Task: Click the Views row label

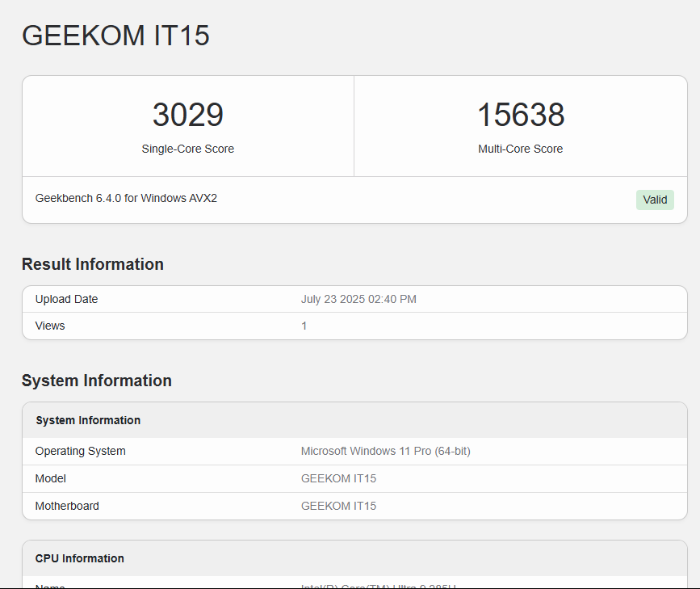Action: pos(50,326)
